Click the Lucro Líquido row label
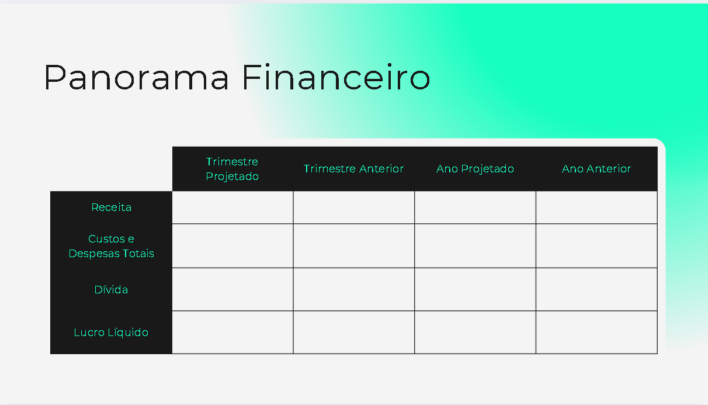The width and height of the screenshot is (708, 405). pos(111,332)
